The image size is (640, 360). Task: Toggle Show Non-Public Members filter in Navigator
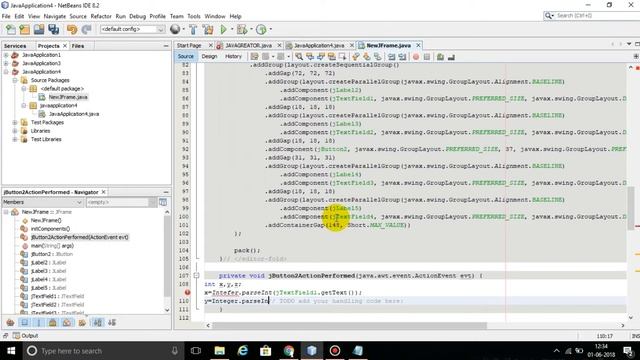click(x=53, y=322)
